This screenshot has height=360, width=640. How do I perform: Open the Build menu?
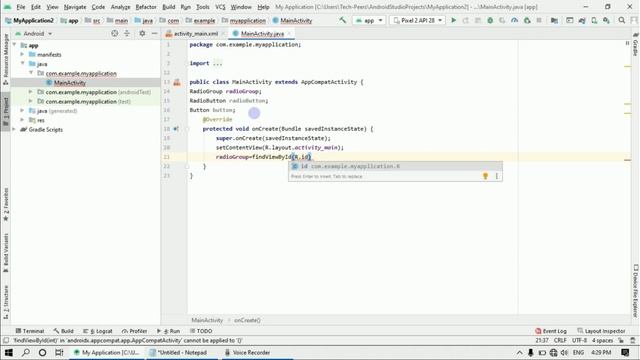click(169, 7)
